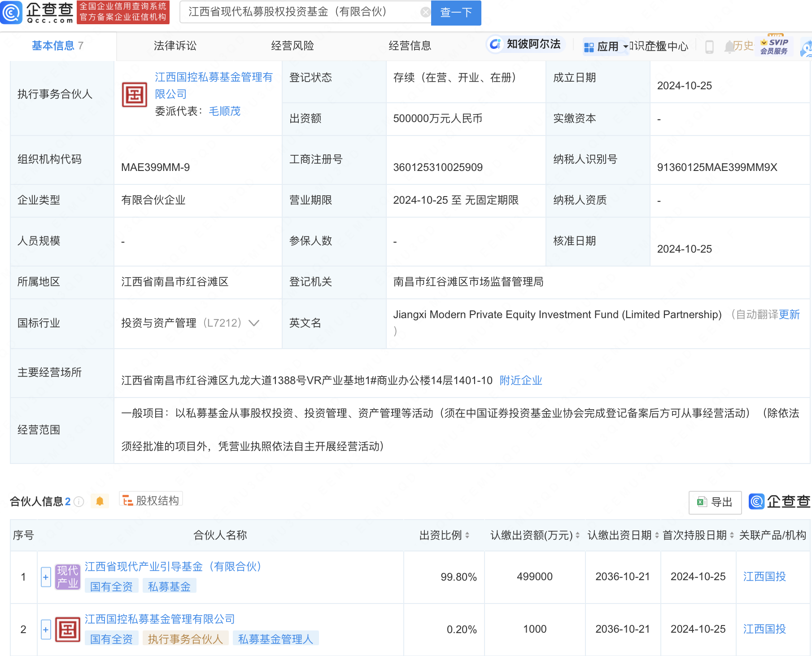Click the 企查查 logo in header
Viewport: 812px width, 656px height.
(37, 12)
